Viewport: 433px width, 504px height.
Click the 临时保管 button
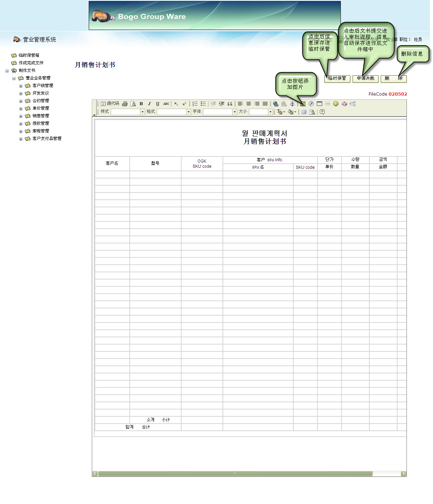(337, 79)
